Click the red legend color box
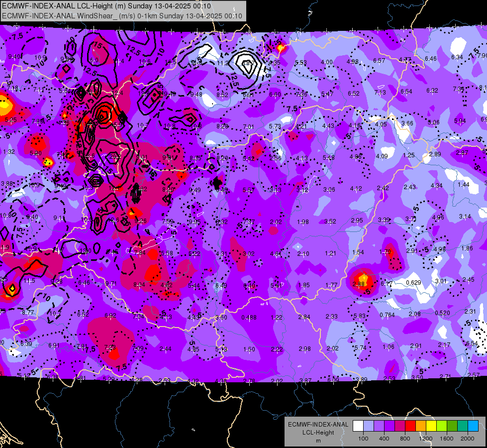487x448 pixels. coord(410,426)
